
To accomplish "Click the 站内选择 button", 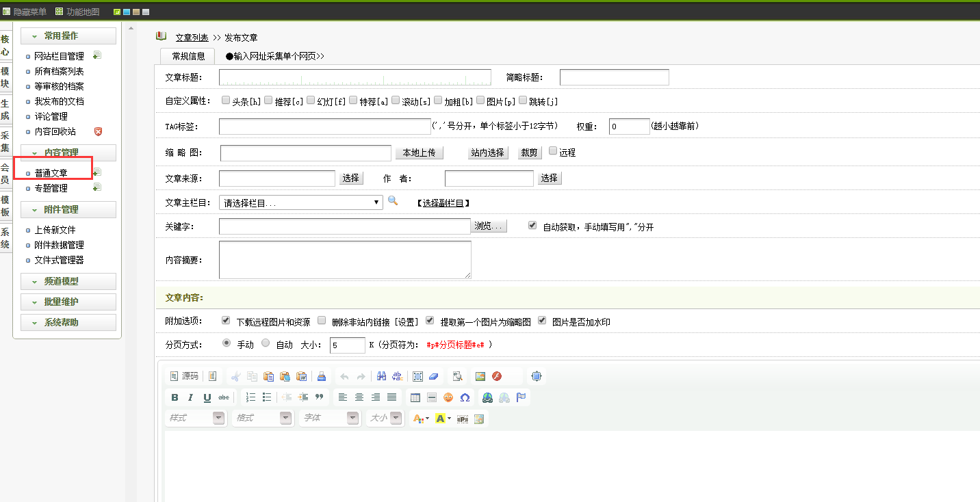I will point(487,153).
